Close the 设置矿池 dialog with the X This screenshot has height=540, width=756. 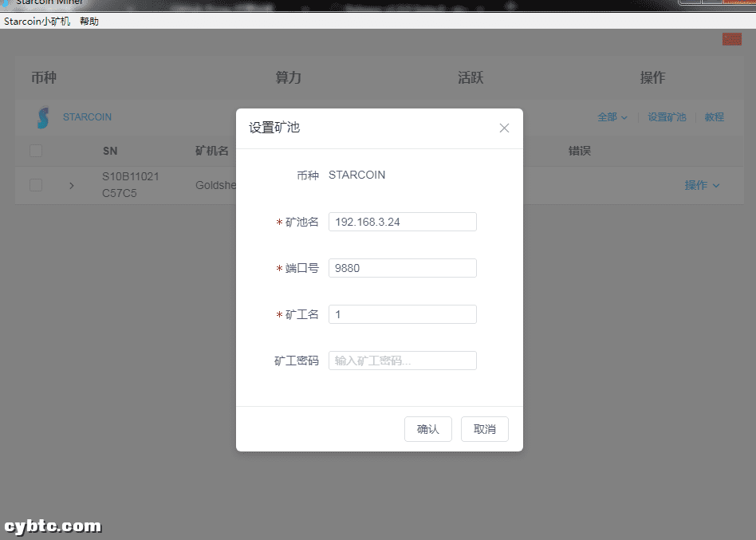point(504,128)
